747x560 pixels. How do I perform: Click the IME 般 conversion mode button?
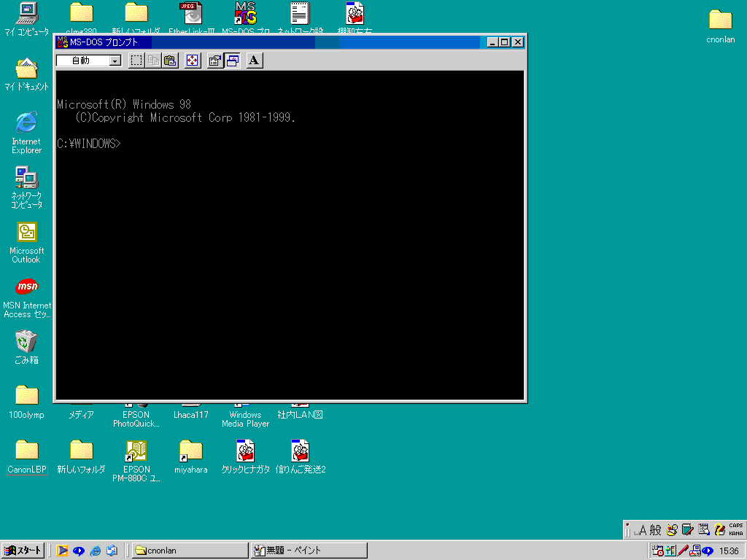coord(656,529)
